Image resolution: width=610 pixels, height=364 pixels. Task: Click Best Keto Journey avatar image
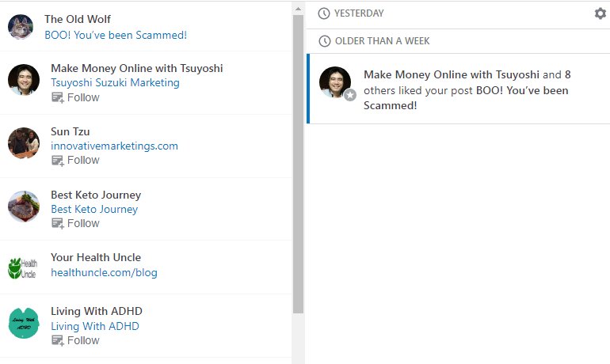[24, 207]
